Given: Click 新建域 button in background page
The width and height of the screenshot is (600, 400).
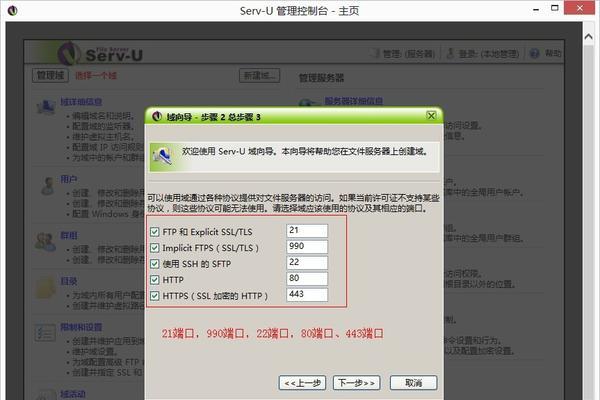Looking at the screenshot, I should click(259, 75).
